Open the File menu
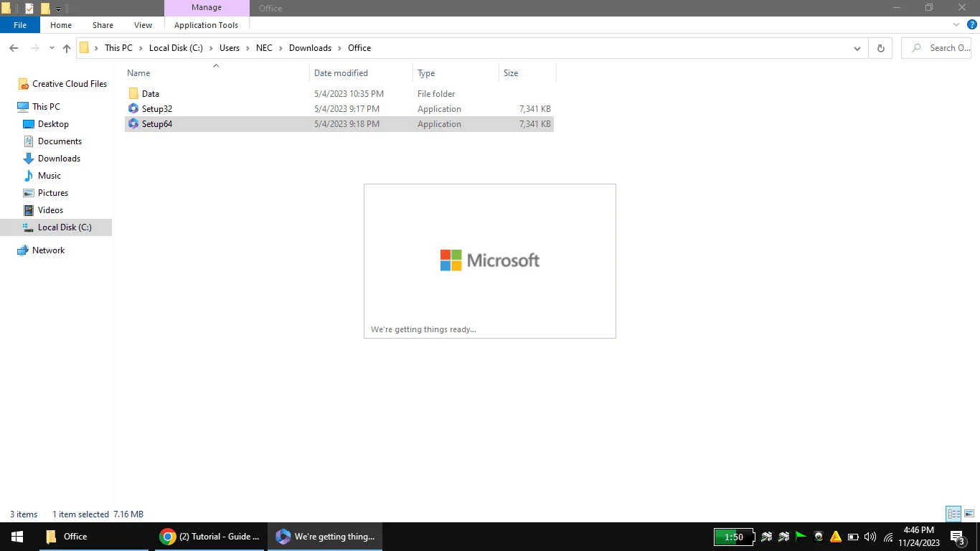Viewport: 980px width, 551px height. click(20, 25)
